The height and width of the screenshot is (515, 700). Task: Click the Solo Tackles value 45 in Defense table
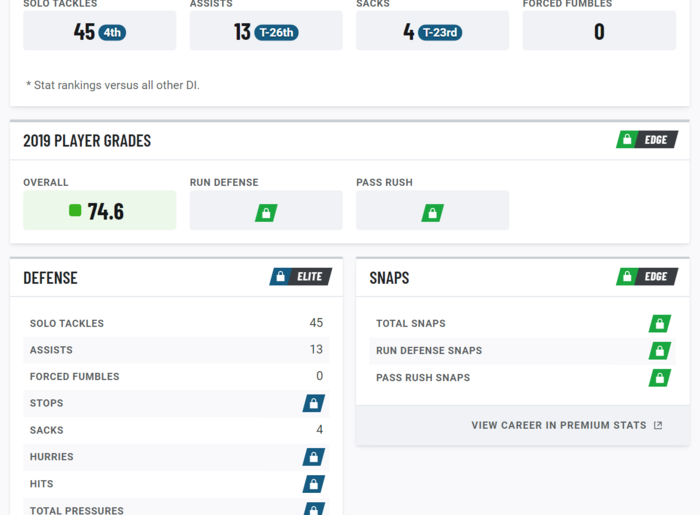click(316, 323)
